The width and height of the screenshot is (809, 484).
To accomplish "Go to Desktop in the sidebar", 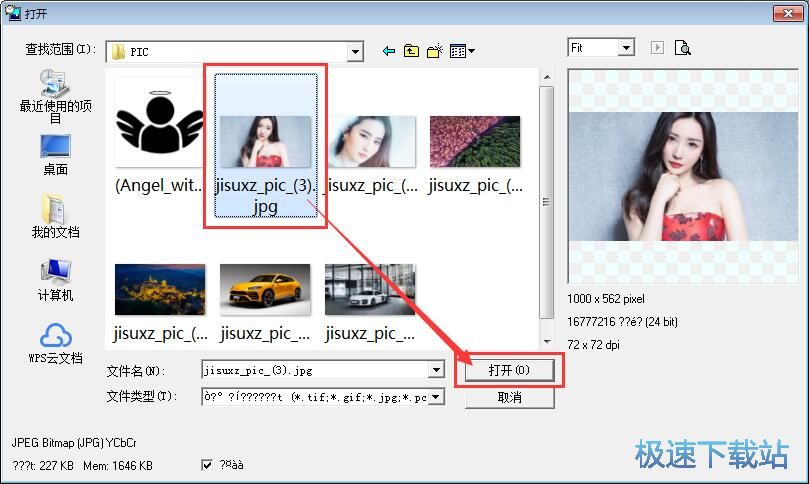I will click(x=55, y=154).
